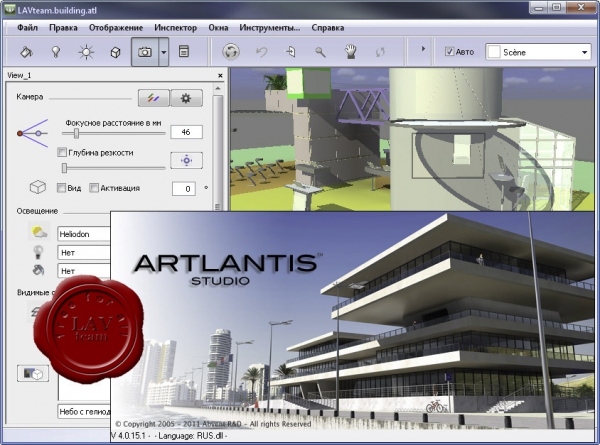Image resolution: width=600 pixels, height=445 pixels.
Task: Click the camera field-of-view diagram icon
Action: tap(33, 133)
